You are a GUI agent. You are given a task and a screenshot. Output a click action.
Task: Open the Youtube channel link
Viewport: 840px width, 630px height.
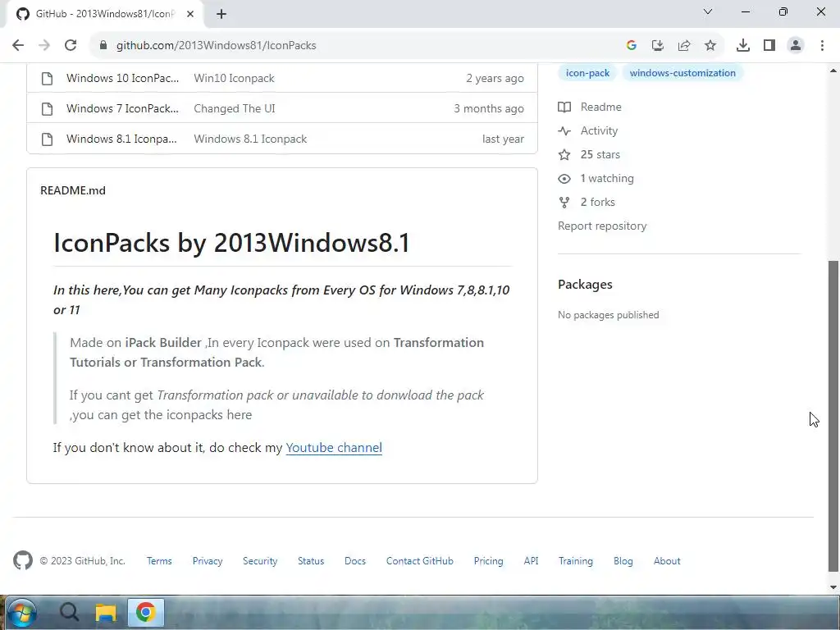tap(334, 448)
